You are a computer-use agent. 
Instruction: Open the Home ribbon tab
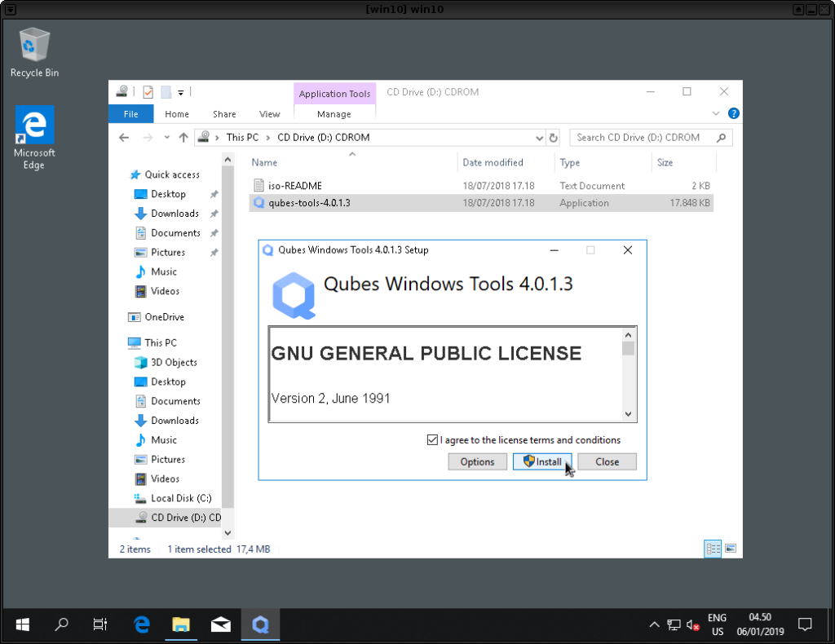(x=177, y=114)
